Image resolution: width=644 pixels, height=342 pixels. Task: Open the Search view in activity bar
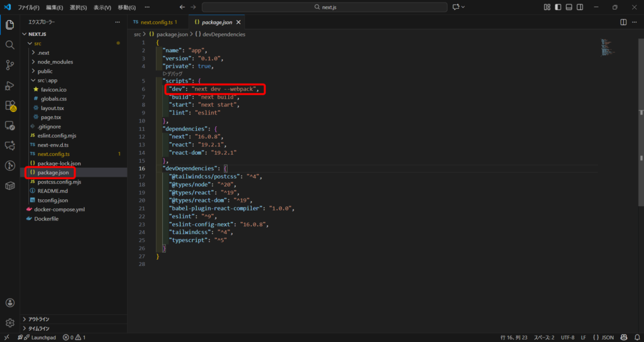(9, 45)
